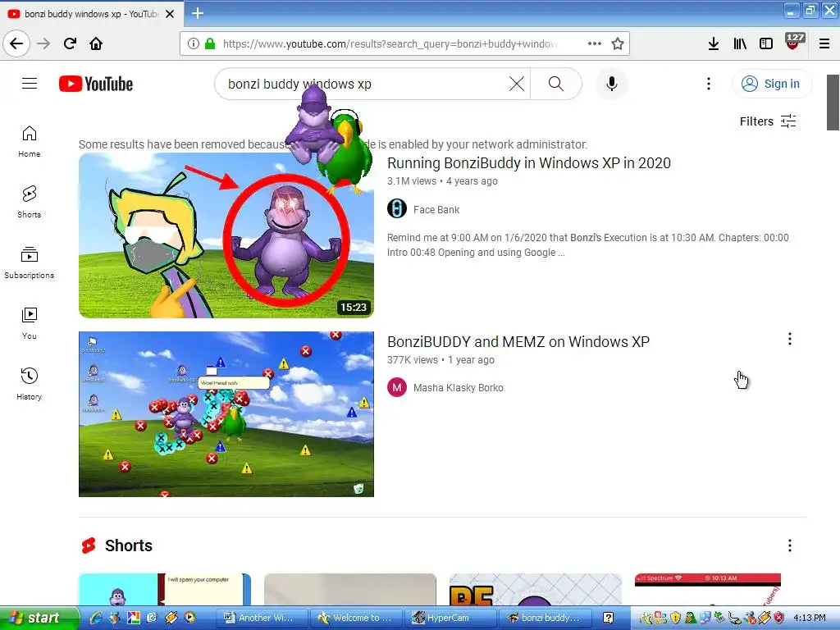Image resolution: width=840 pixels, height=630 pixels.
Task: Open options menu for BonziBUDDY and MEMZ video
Action: pyautogui.click(x=790, y=339)
